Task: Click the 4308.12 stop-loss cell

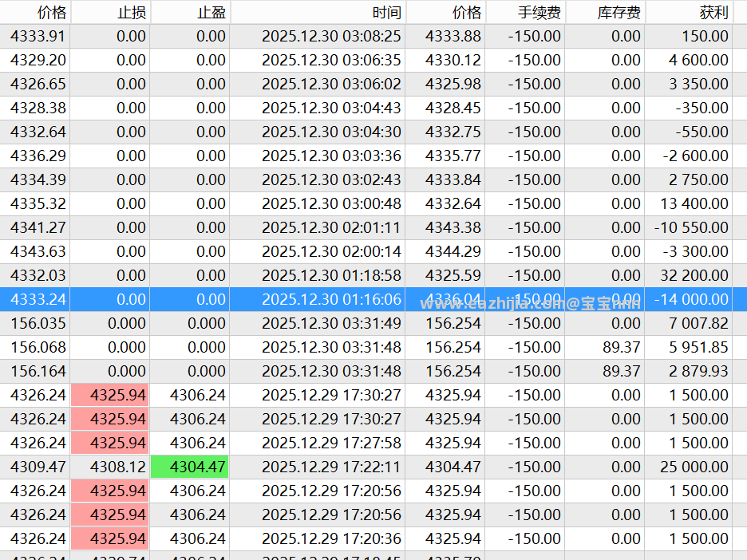Action: pos(117,467)
